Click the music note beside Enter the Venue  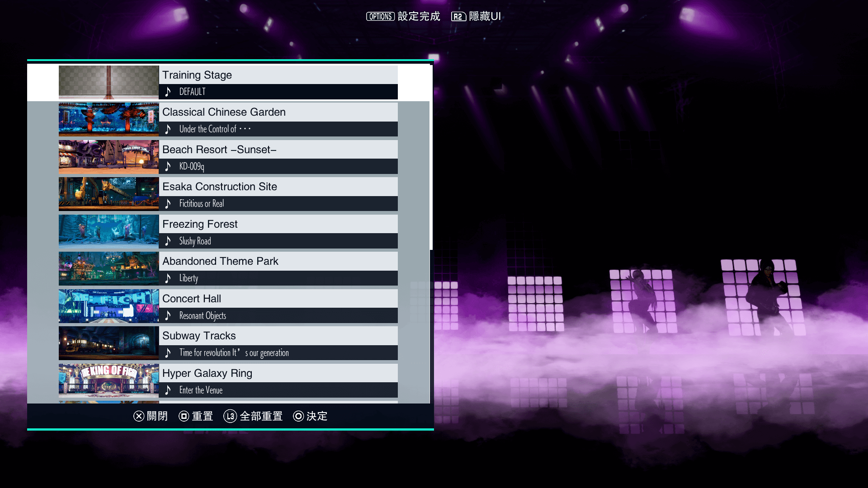click(x=168, y=390)
